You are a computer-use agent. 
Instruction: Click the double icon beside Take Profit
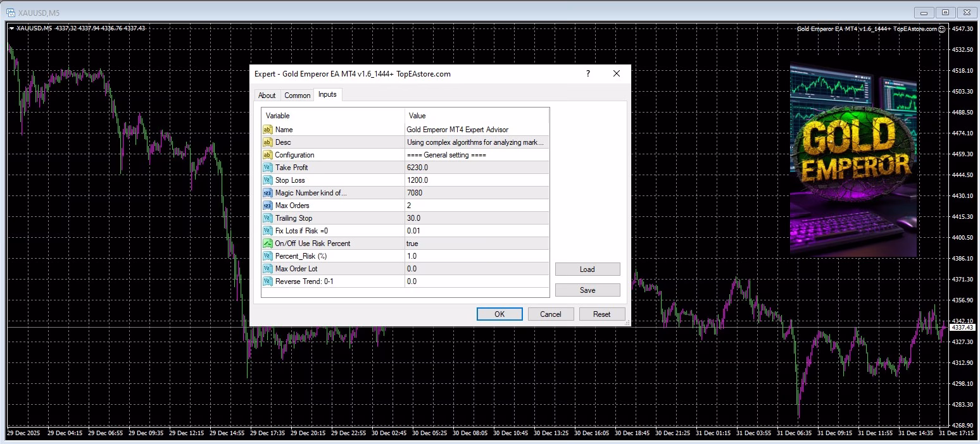267,168
